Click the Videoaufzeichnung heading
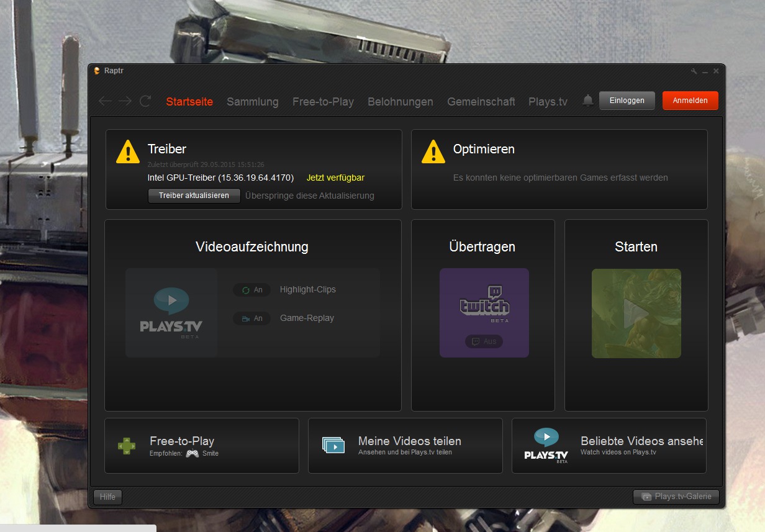 click(x=251, y=246)
